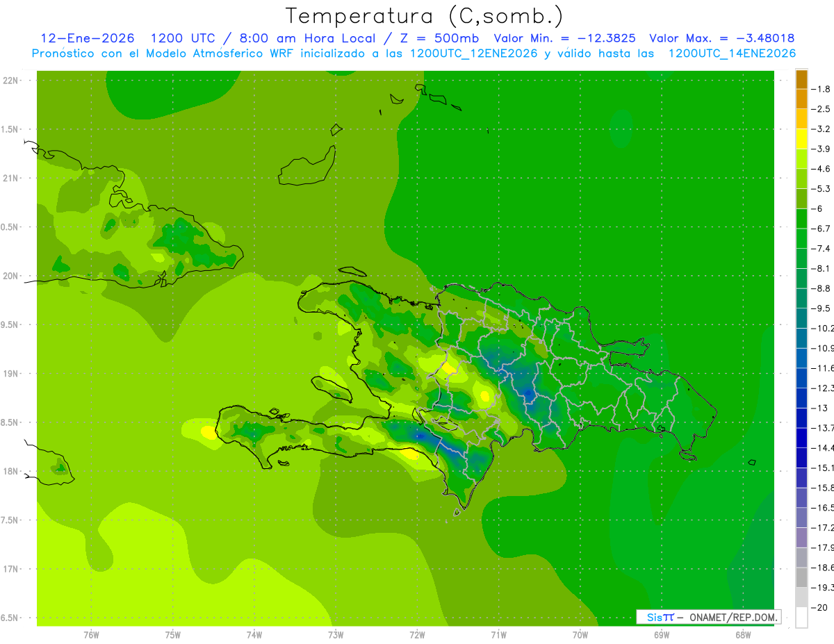Screen dimensions: 834x644
Task: Click the '6.5N' latitude axis label
Action: pos(10,618)
